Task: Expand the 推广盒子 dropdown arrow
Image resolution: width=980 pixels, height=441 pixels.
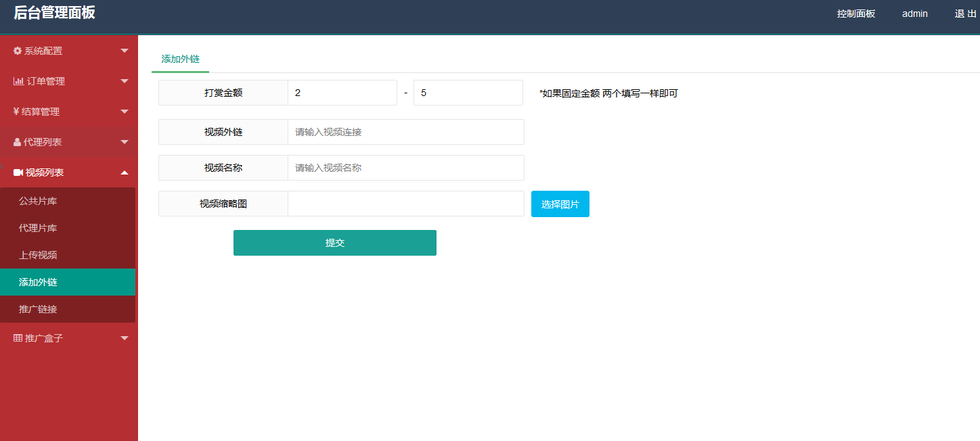Action: click(x=125, y=338)
